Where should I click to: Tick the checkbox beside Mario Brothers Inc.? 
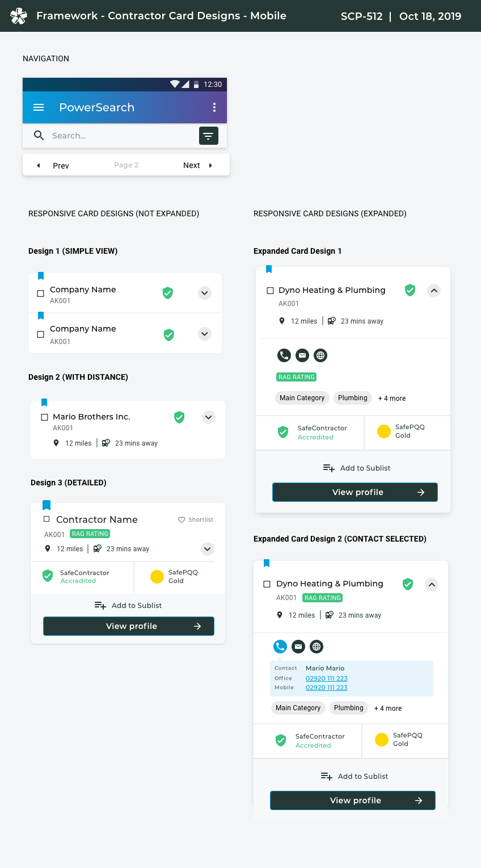pyautogui.click(x=45, y=417)
